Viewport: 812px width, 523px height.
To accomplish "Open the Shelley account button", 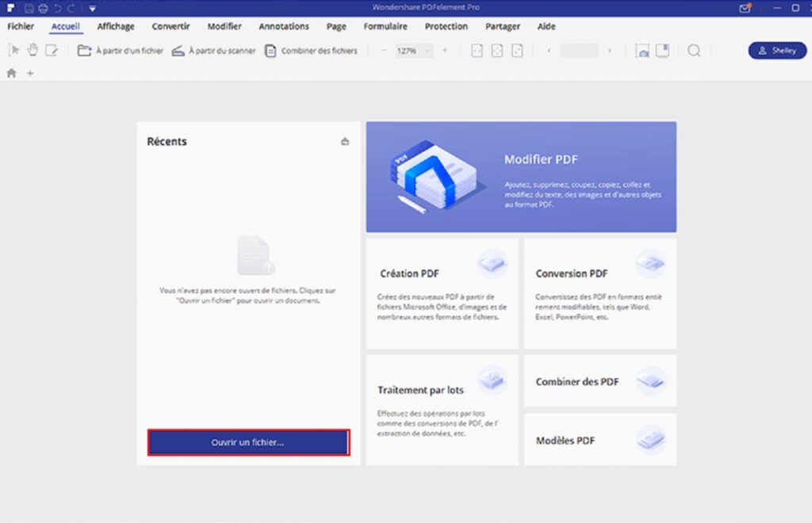I will (x=776, y=50).
